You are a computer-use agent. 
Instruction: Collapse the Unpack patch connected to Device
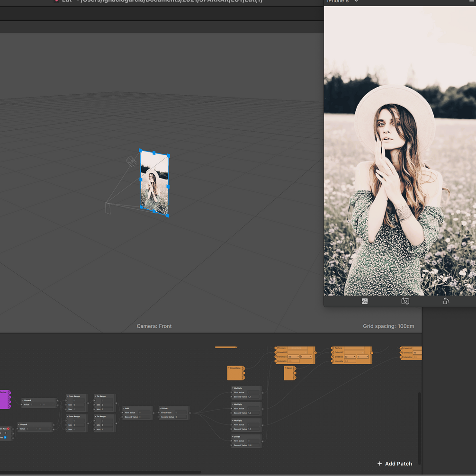click(x=23, y=400)
